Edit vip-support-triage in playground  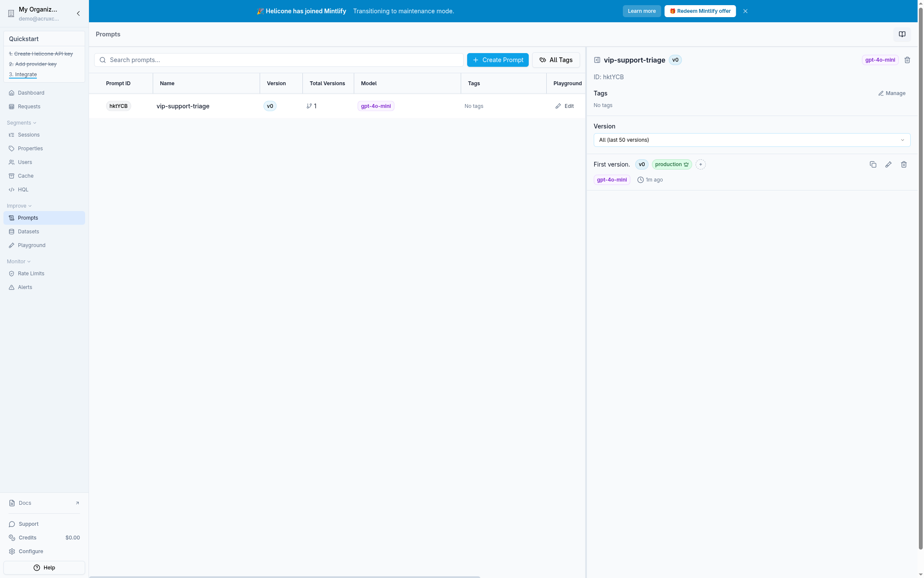pos(565,106)
